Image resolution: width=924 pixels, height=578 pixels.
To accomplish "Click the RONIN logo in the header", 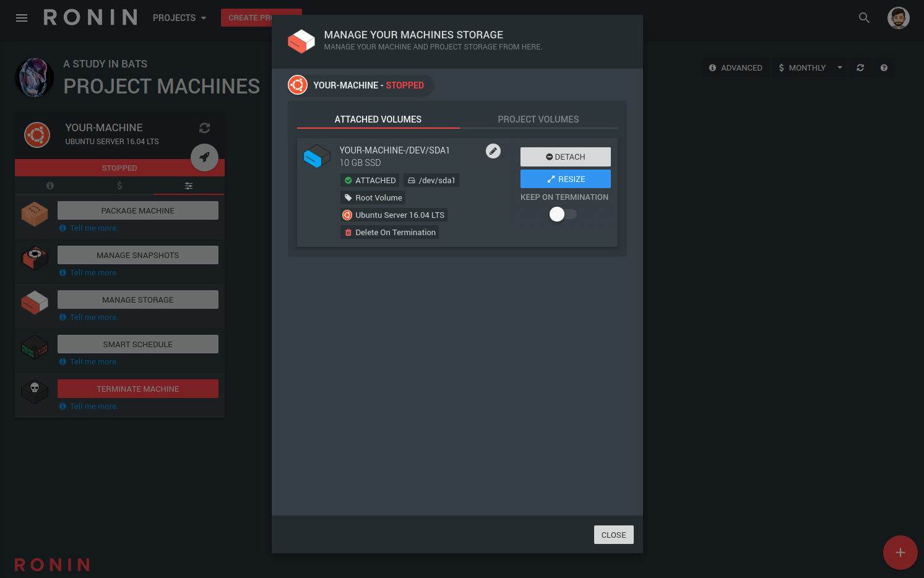I will tap(90, 17).
